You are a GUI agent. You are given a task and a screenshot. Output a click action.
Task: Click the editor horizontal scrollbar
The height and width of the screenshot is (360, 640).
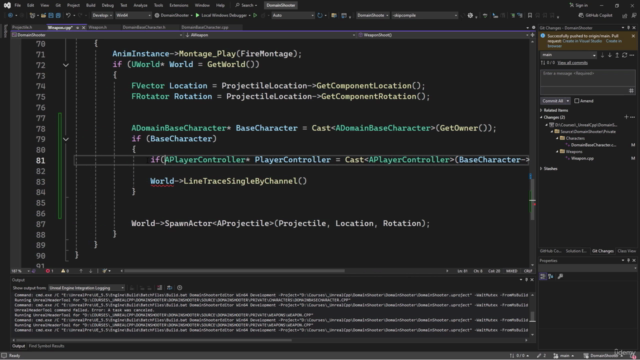tap(234, 271)
